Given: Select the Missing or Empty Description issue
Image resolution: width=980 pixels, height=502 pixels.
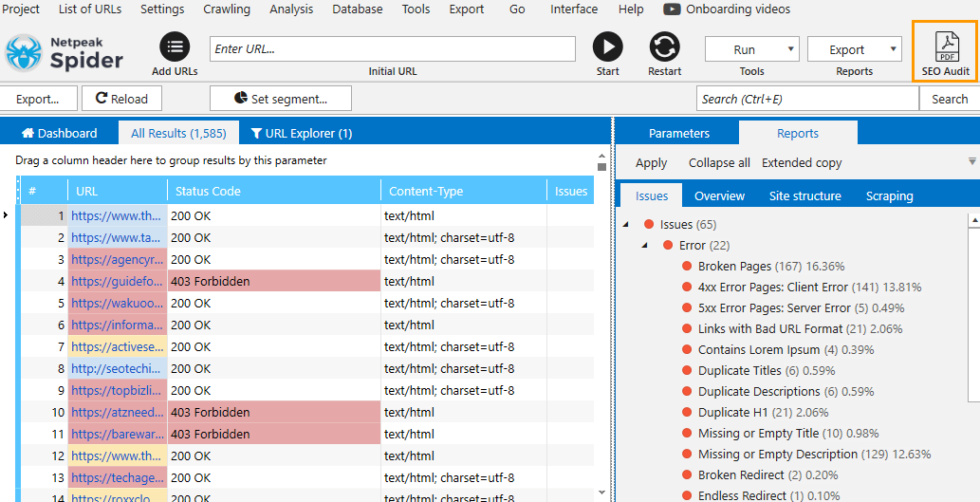Looking at the screenshot, I should (814, 454).
